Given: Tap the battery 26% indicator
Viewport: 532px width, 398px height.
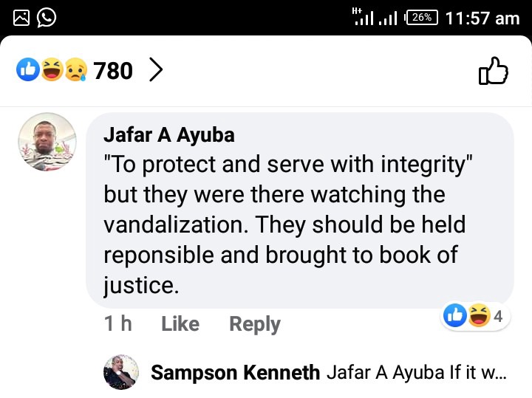Looking at the screenshot, I should [421, 18].
